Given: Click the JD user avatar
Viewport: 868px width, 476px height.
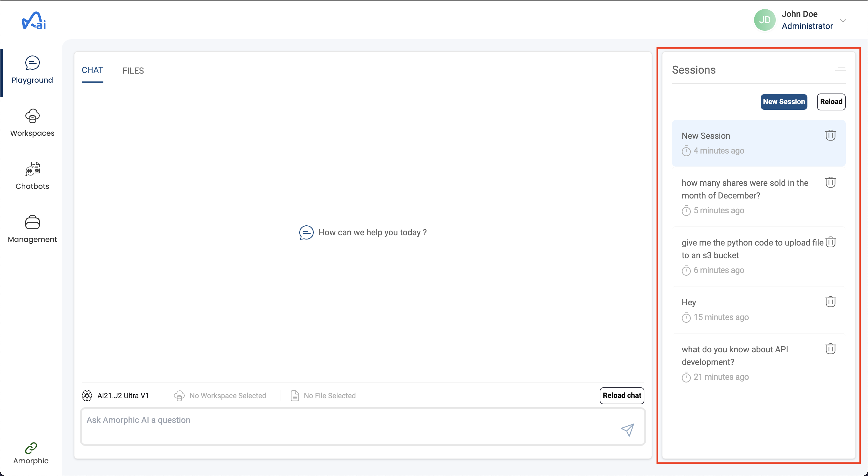Looking at the screenshot, I should 765,20.
